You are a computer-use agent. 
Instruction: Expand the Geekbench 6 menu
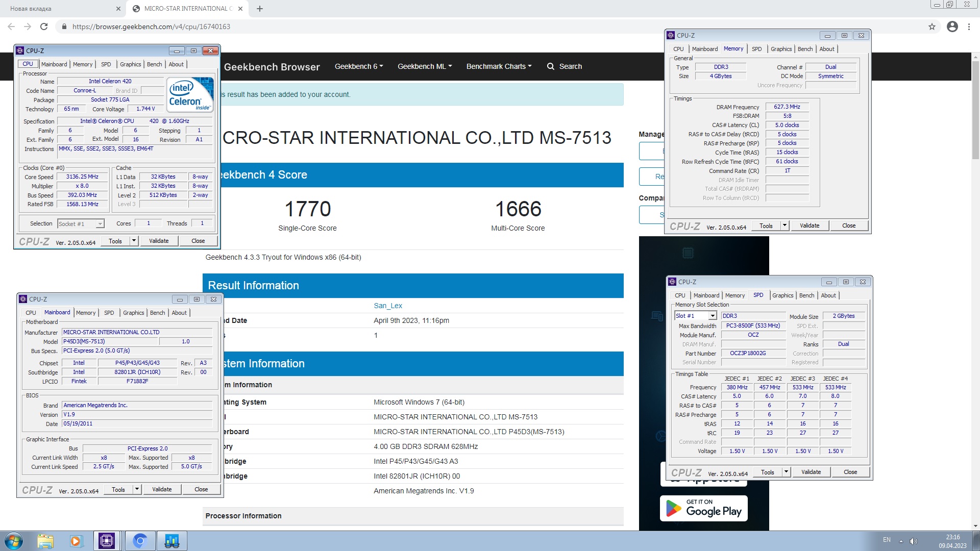[359, 66]
